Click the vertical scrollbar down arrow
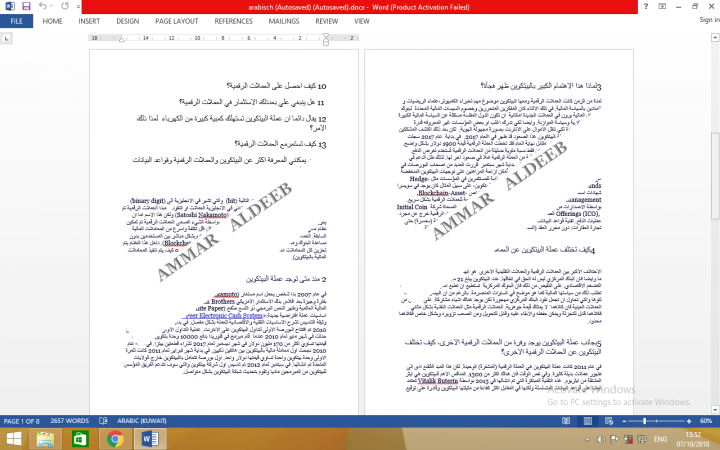 tap(715, 409)
